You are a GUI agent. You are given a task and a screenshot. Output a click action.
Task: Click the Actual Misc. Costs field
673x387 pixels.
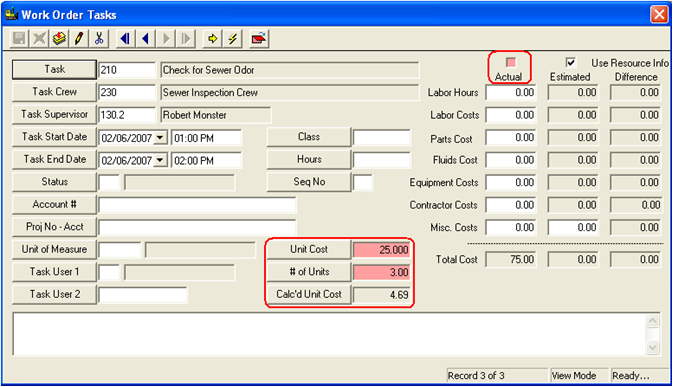[511, 227]
